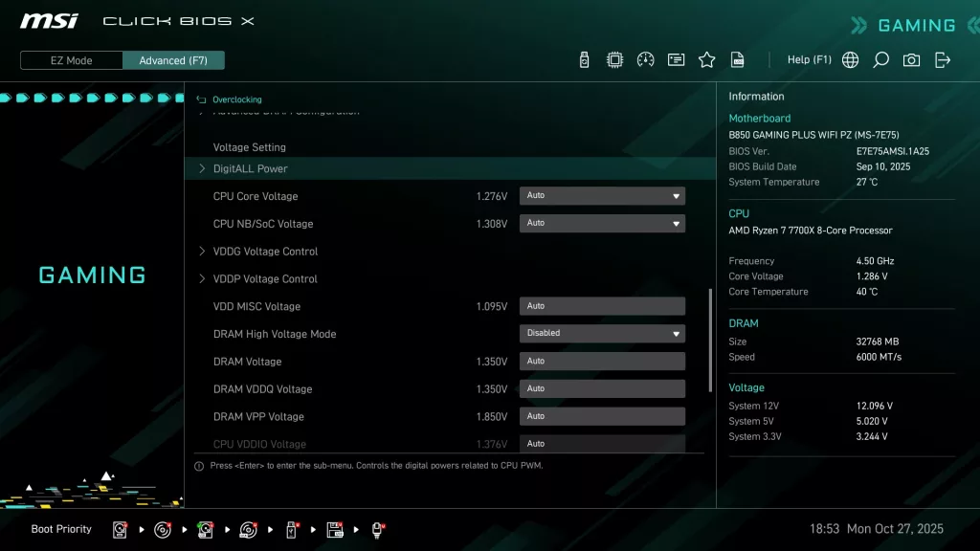Select the Favorites star icon
Image resolution: width=980 pixels, height=551 pixels.
(x=706, y=59)
